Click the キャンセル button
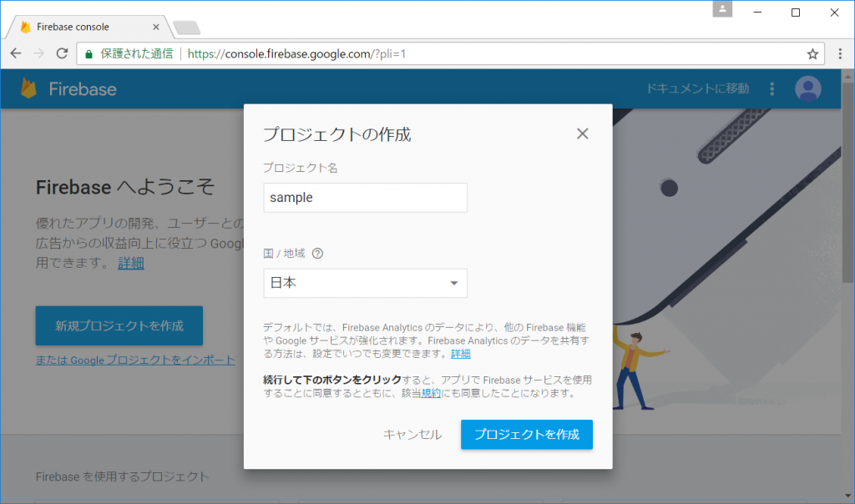855x504 pixels. pyautogui.click(x=412, y=434)
